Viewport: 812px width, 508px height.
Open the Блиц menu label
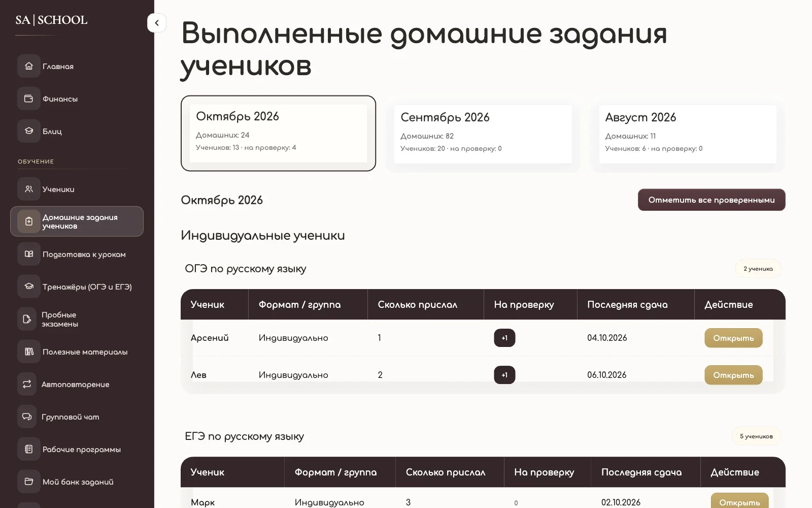pos(52,132)
